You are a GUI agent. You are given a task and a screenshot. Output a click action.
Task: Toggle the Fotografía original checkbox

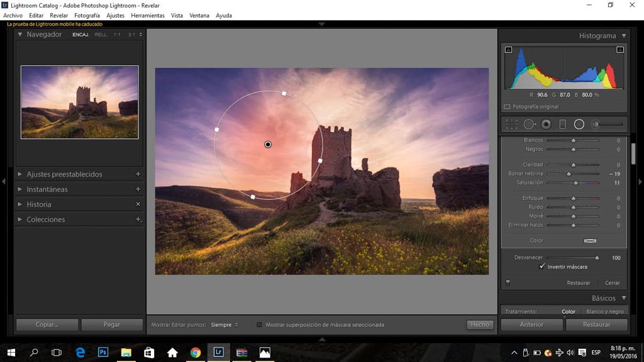[x=508, y=107]
